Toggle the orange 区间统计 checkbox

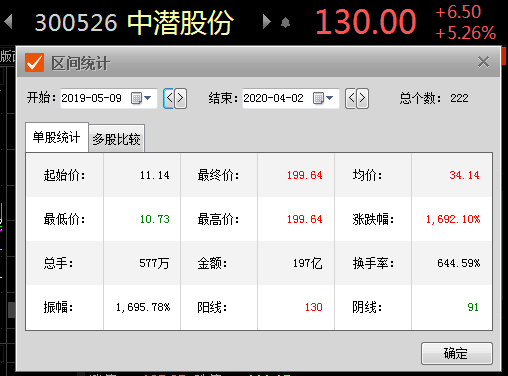click(34, 63)
